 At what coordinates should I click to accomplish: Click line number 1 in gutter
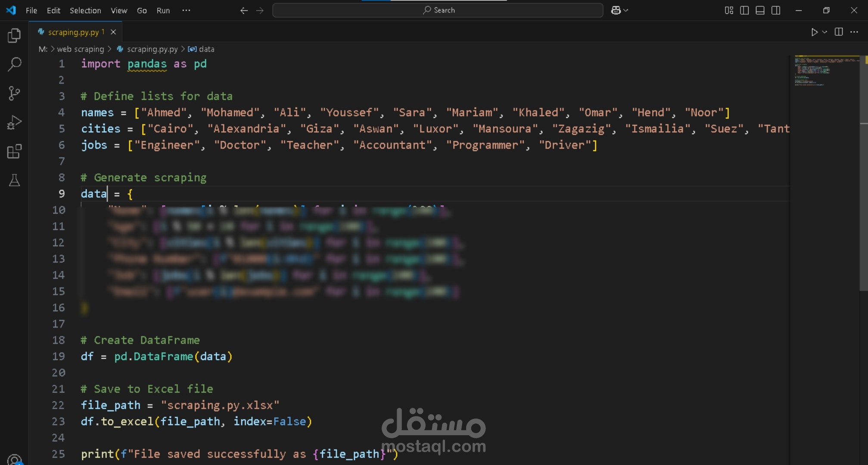[62, 64]
